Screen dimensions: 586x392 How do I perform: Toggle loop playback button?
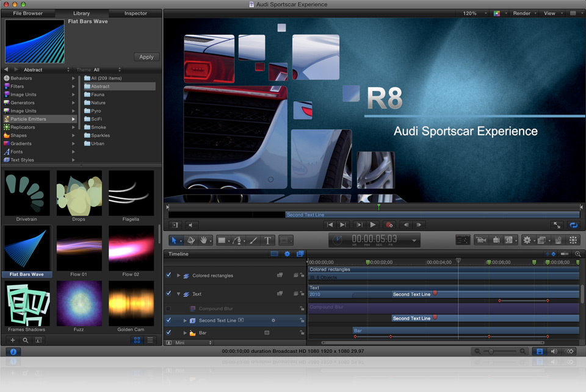point(574,225)
